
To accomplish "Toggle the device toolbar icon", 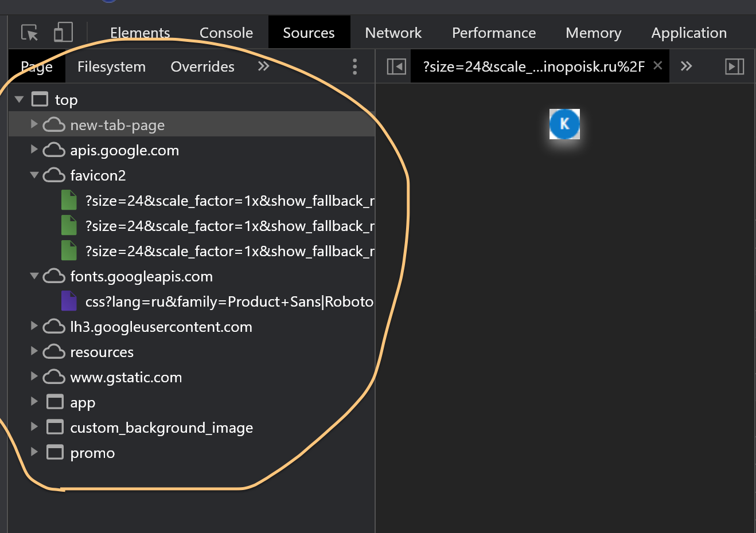I will pyautogui.click(x=63, y=32).
